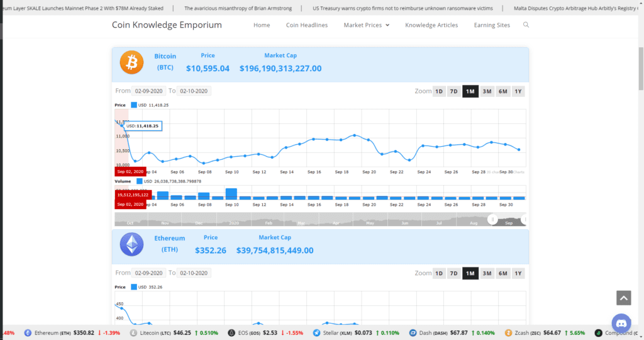Select 1M zoom on Bitcoin chart
The image size is (644, 340).
pyautogui.click(x=470, y=91)
